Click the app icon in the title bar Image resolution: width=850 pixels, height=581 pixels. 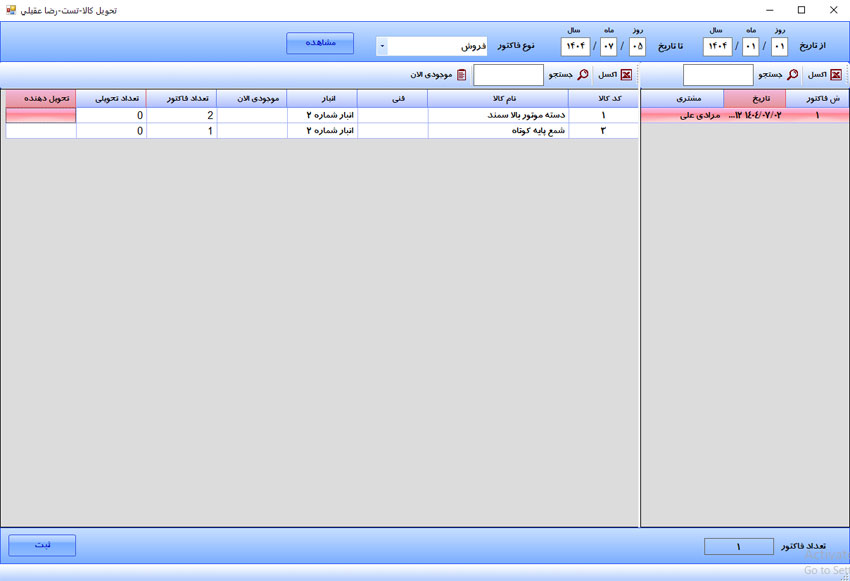(x=11, y=10)
